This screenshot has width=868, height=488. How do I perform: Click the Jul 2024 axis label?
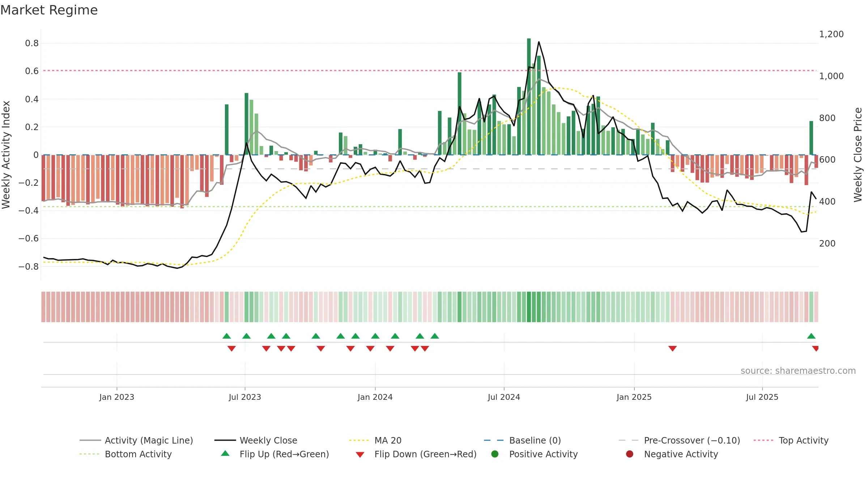tap(504, 397)
